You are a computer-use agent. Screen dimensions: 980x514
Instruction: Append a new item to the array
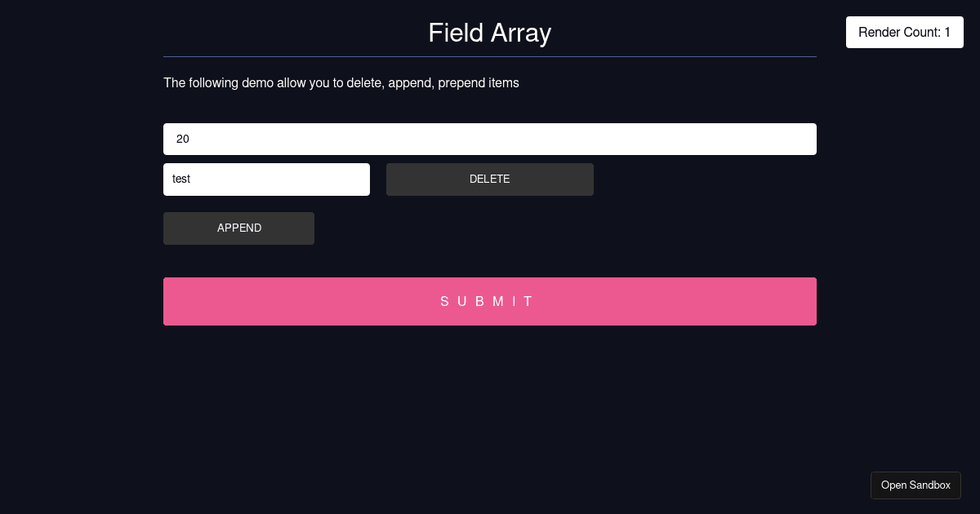pyautogui.click(x=238, y=228)
